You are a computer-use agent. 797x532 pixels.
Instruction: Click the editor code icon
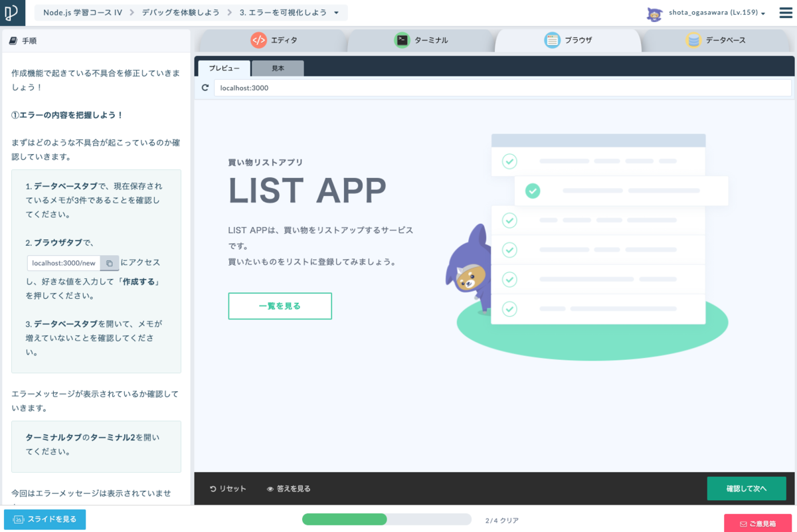coord(258,40)
